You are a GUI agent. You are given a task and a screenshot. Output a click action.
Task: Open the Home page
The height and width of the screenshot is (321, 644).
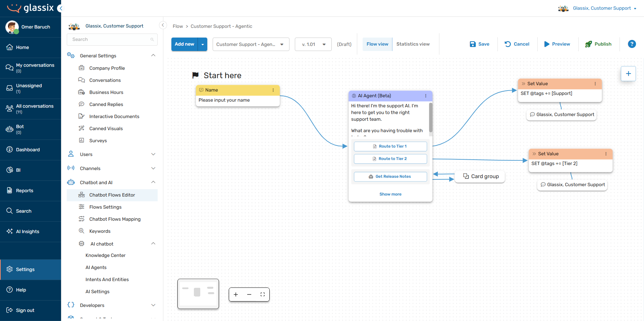click(31, 47)
